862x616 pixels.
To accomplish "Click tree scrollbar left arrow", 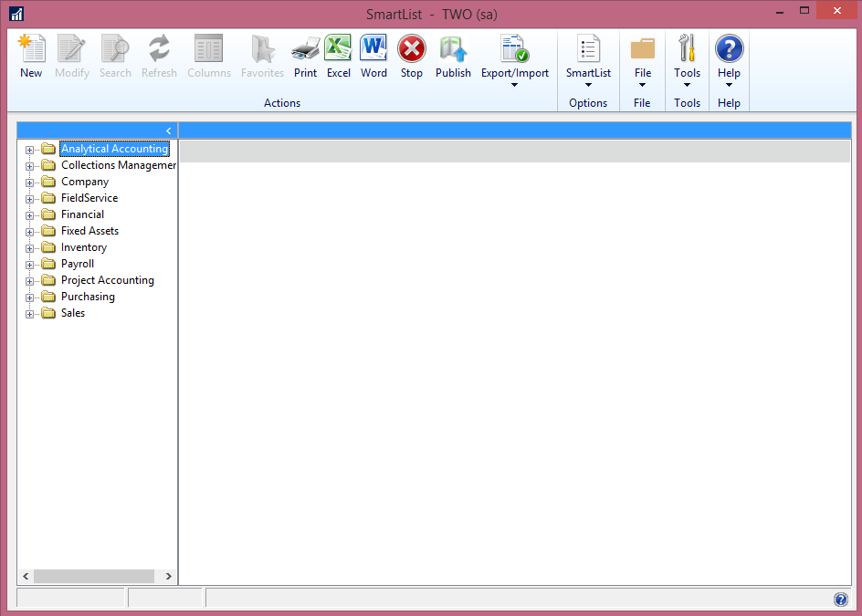I will 26,576.
